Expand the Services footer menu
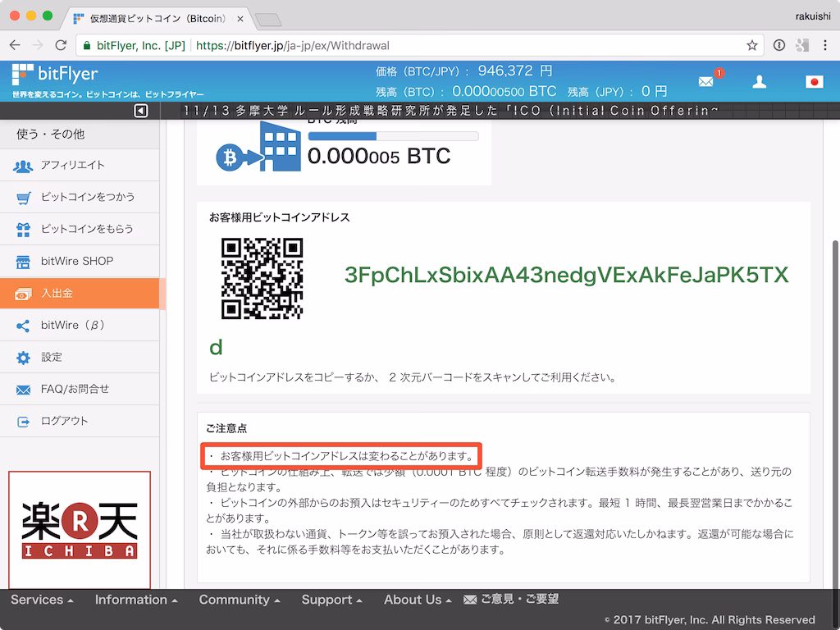 pyautogui.click(x=42, y=600)
